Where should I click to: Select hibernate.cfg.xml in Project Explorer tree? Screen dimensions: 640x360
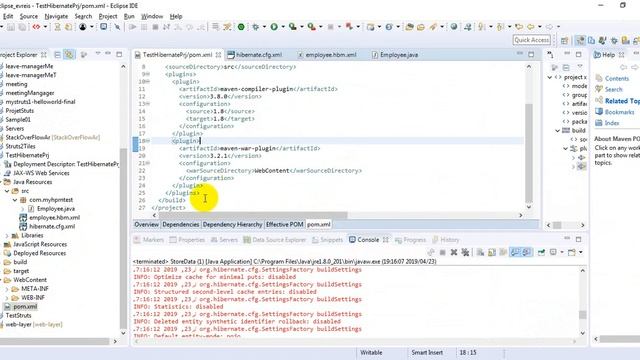click(x=52, y=227)
